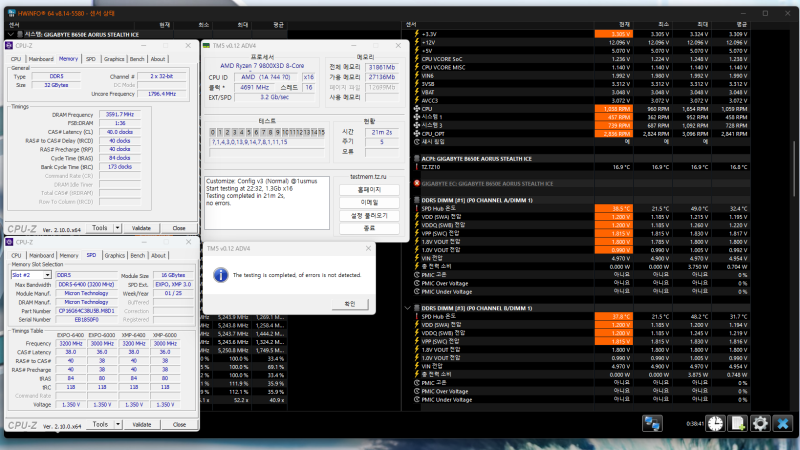800x450 pixels.
Task: Click chip icon beside ACPI: GIGABYTE B650E header
Action: click(417, 159)
